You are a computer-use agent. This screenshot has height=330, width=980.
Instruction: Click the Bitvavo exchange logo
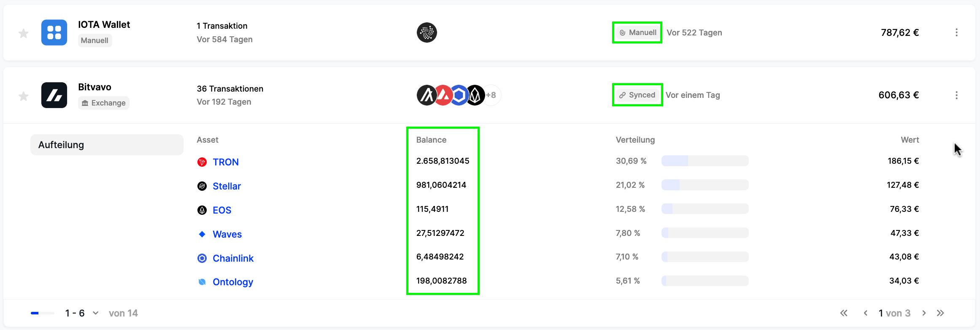(54, 95)
